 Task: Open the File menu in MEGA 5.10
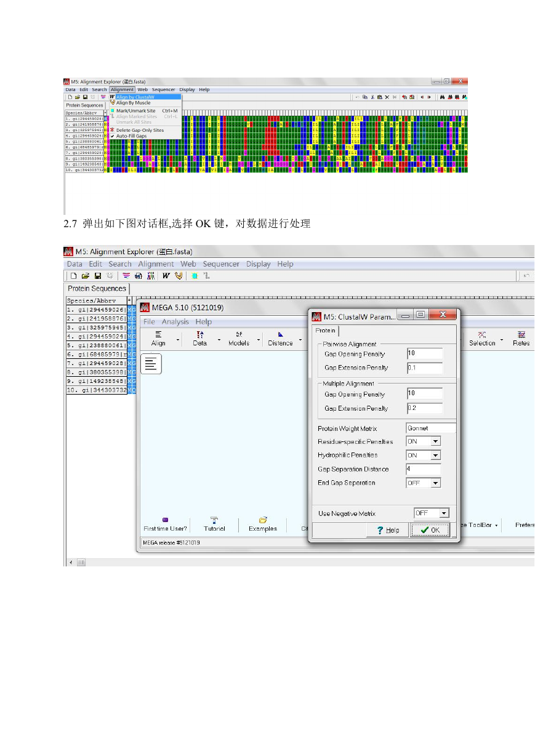pos(149,321)
